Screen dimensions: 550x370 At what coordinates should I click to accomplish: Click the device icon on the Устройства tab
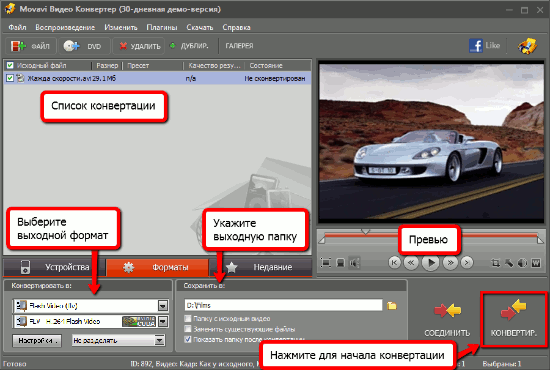pyautogui.click(x=25, y=267)
